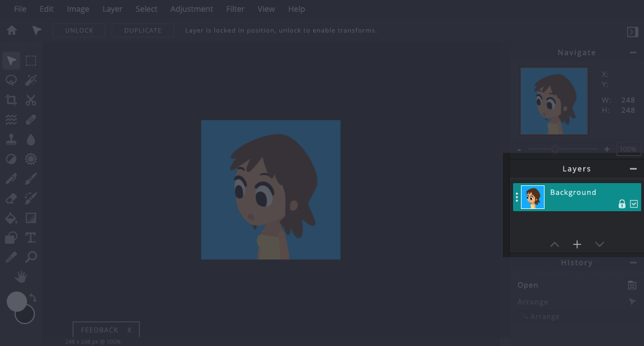Select the indented Arrange history sub-entry
The height and width of the screenshot is (346, 644).
(577, 316)
